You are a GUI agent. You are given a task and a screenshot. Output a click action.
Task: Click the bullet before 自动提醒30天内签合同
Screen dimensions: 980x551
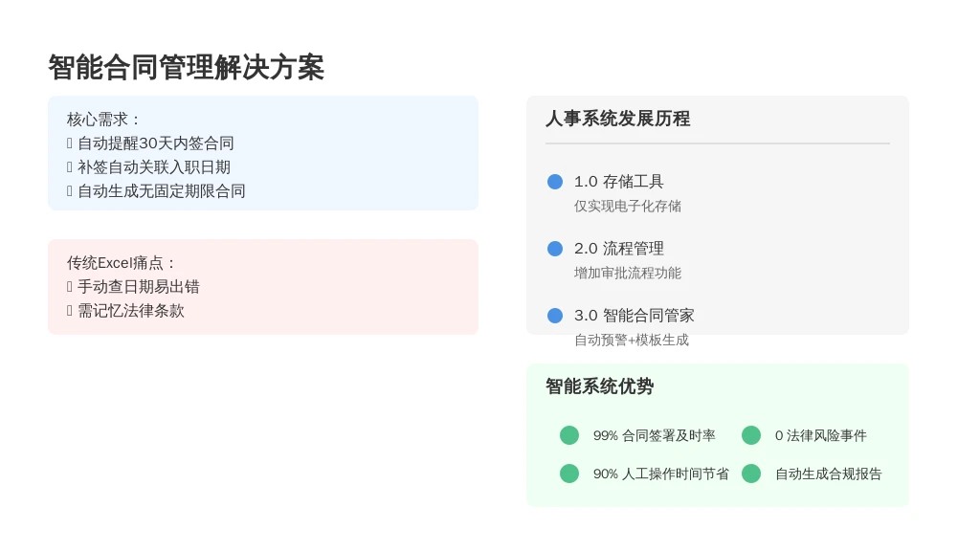coord(69,143)
